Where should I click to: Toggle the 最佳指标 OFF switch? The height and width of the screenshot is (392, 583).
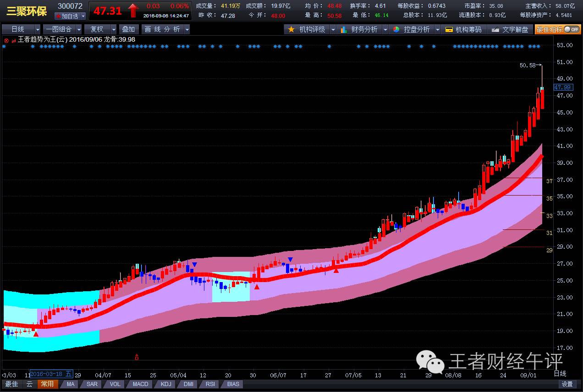tap(572, 29)
